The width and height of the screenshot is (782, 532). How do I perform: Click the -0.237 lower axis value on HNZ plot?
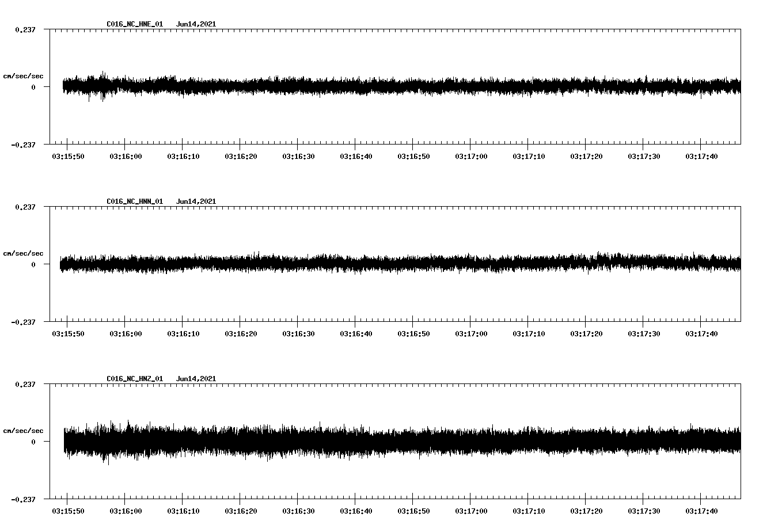[23, 499]
